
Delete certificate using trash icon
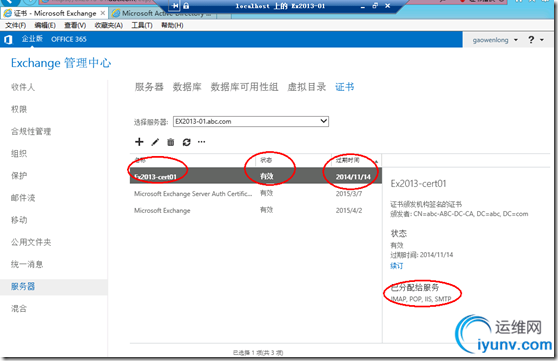(171, 142)
